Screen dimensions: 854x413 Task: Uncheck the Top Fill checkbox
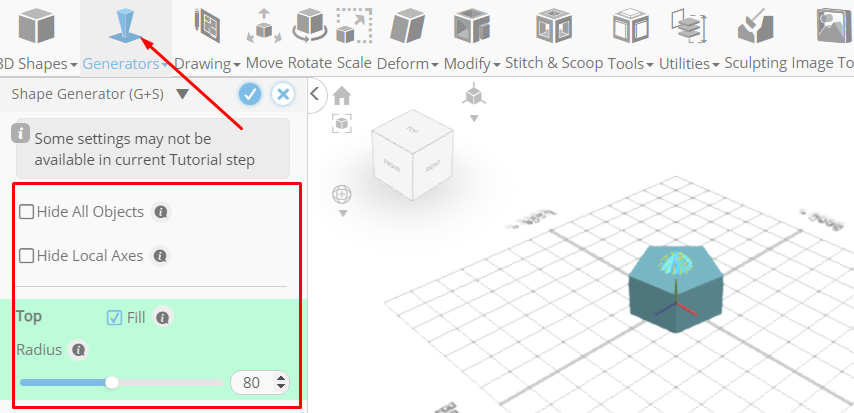click(x=114, y=317)
